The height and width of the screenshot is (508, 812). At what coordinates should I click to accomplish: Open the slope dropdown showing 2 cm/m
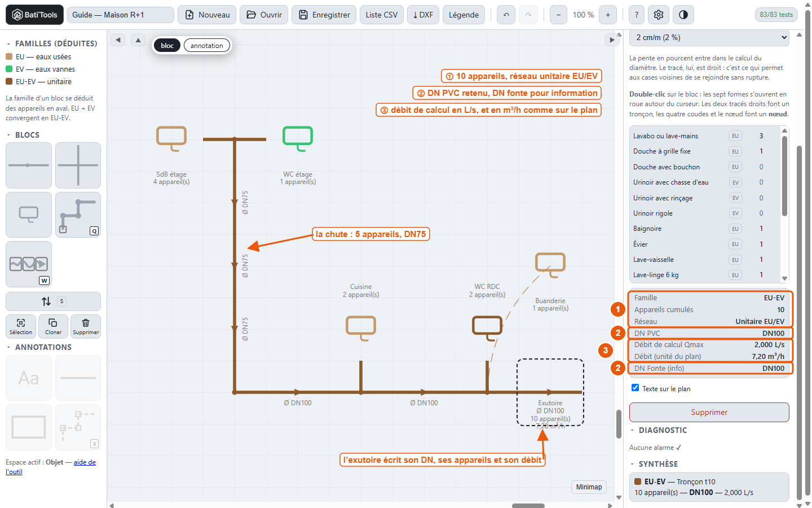coord(709,37)
